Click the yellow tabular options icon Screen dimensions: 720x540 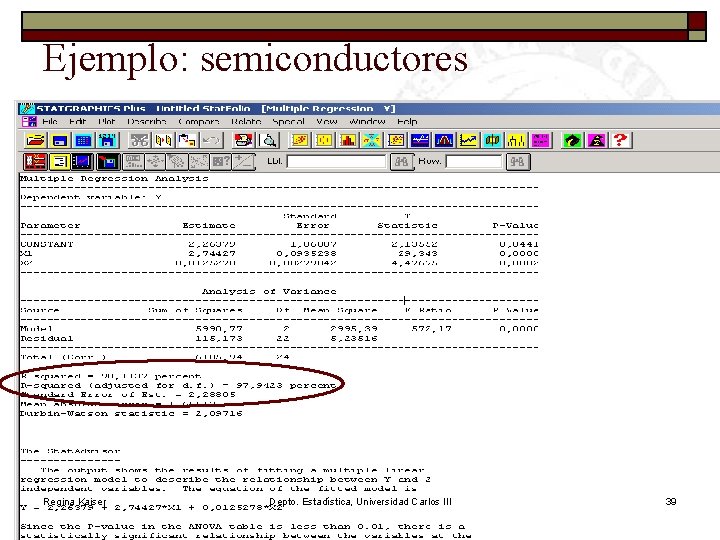click(x=60, y=162)
